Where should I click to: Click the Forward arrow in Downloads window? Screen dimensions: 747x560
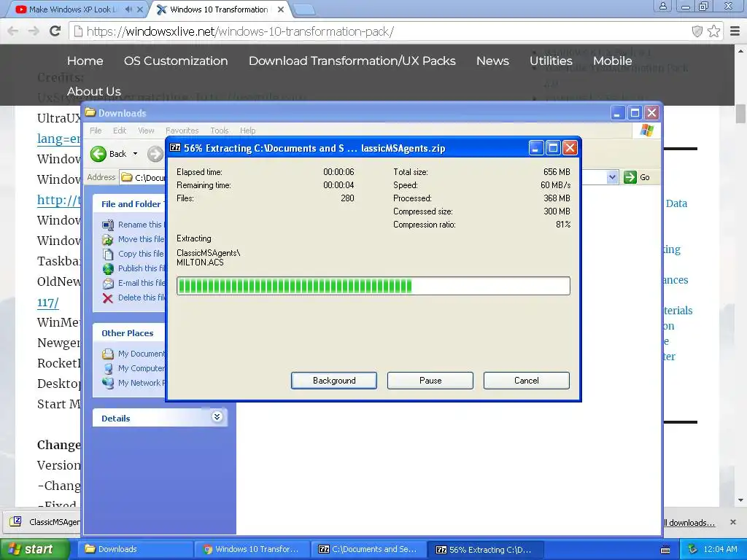(x=155, y=154)
